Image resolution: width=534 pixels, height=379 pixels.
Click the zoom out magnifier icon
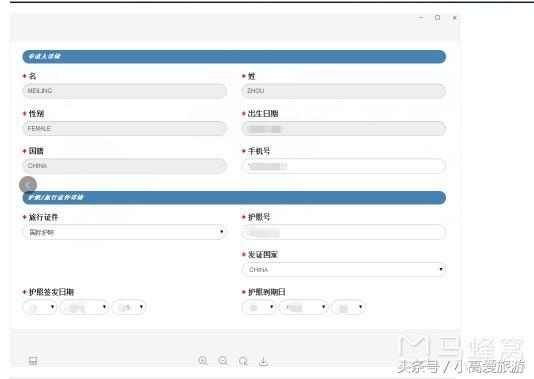223,361
